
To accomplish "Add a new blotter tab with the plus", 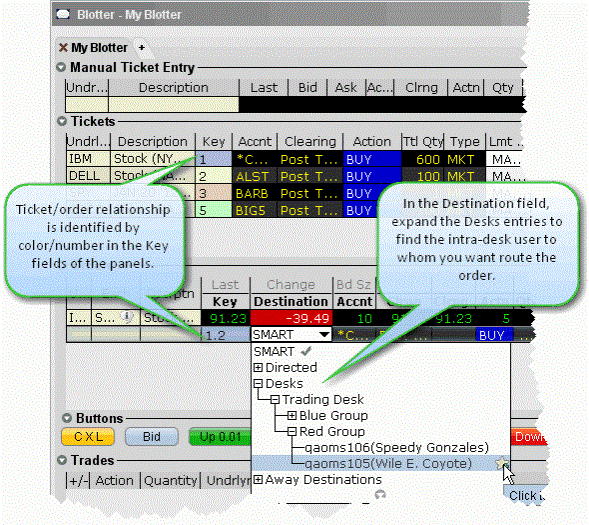I will (x=142, y=48).
